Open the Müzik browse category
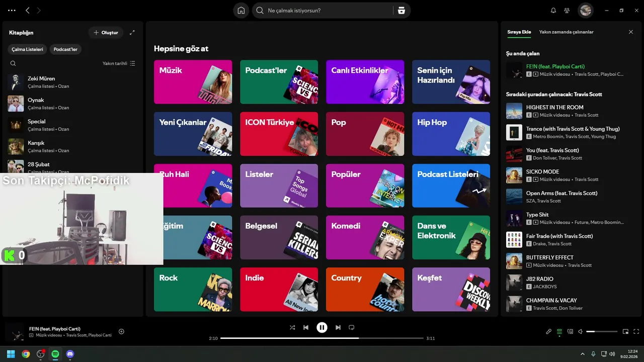Viewport: 644px width, 362px height. (x=193, y=82)
